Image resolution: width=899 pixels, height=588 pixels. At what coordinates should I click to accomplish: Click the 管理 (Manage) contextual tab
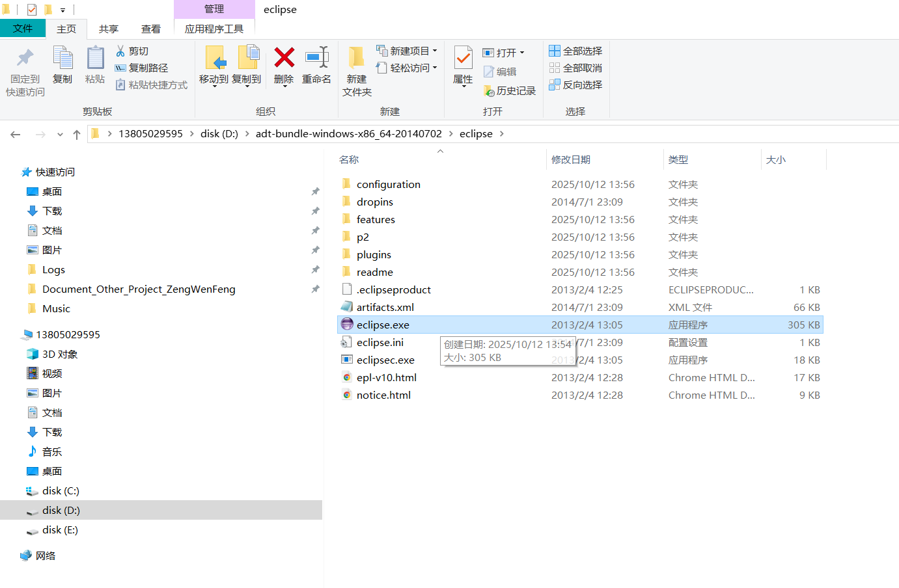tap(214, 9)
